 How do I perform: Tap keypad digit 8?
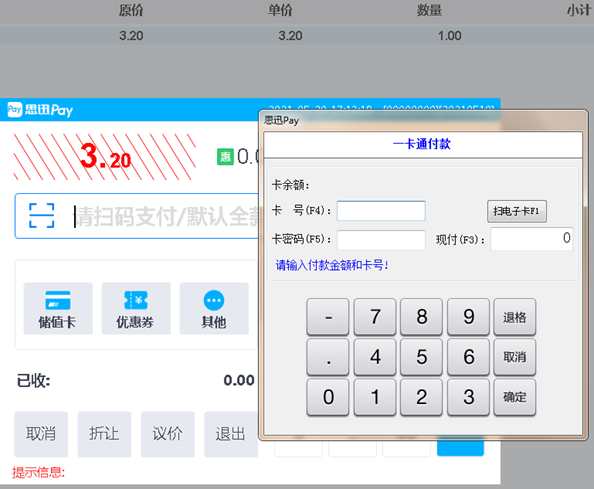coord(422,317)
